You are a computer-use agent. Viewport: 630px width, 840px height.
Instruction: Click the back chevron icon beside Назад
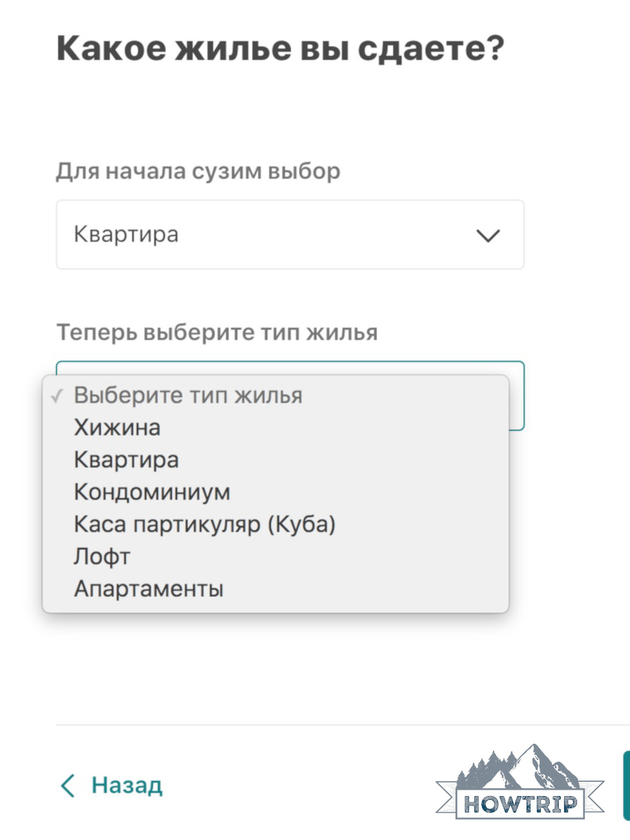[67, 786]
